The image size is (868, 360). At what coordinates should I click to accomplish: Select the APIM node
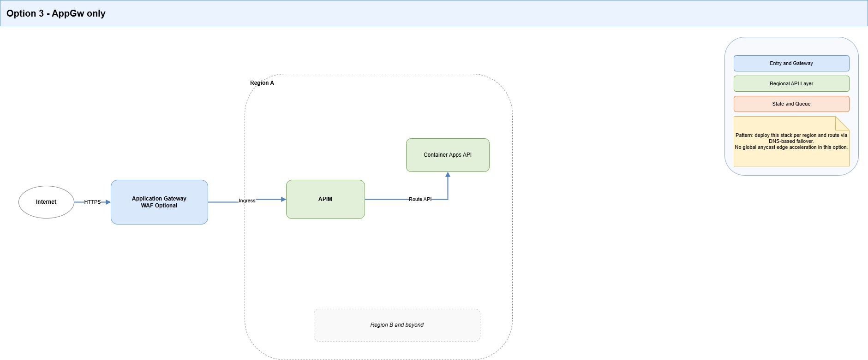pos(325,199)
